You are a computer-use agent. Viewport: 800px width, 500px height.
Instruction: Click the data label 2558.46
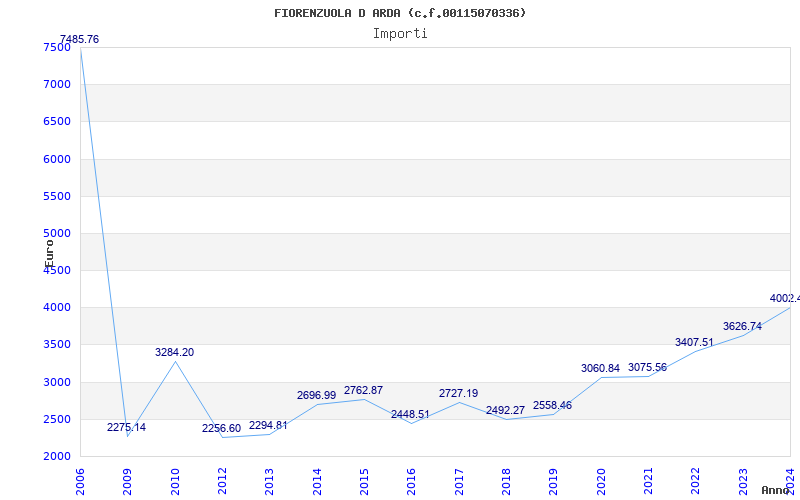point(553,406)
